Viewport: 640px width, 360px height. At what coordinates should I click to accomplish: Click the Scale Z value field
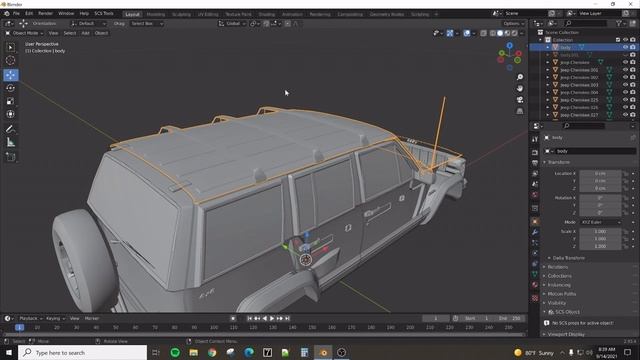coord(600,247)
